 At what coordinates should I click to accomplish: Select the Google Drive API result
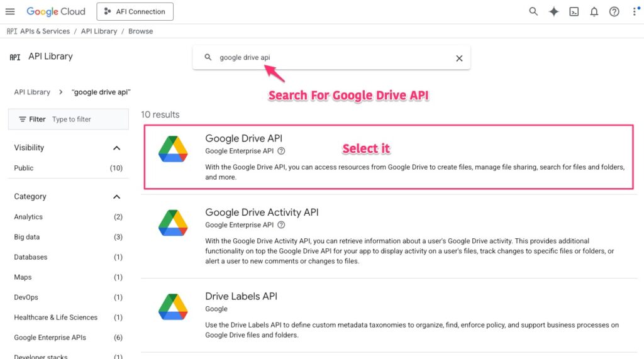click(x=243, y=139)
